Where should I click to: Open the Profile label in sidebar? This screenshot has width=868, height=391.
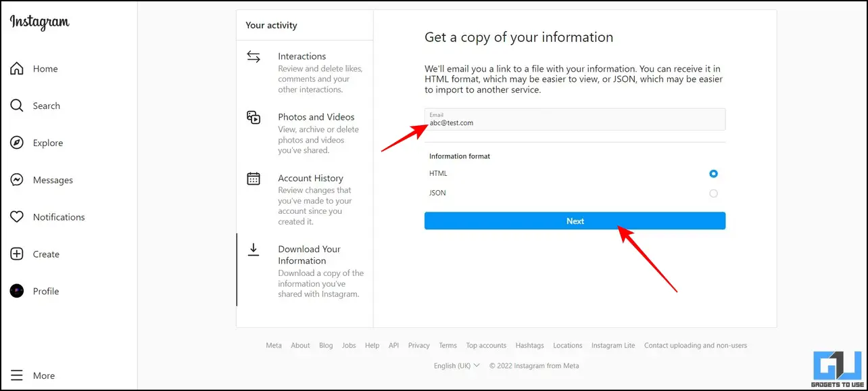pos(46,291)
